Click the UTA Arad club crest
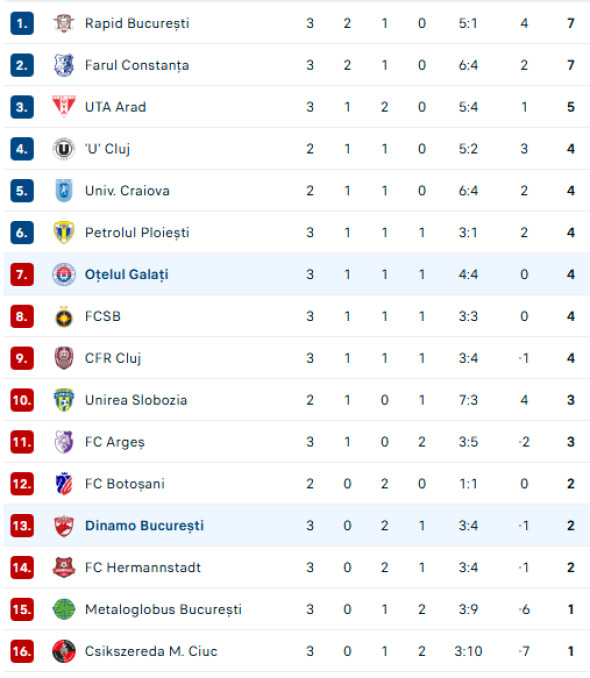The image size is (590, 678). (x=64, y=107)
